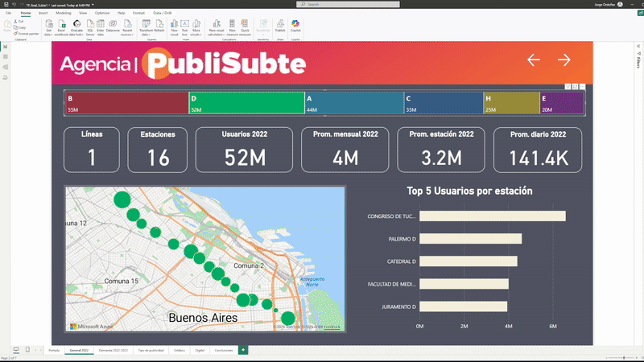Viewport: 644px width, 362px height.
Task: Click the right arrow navigation button
Action: (x=564, y=60)
